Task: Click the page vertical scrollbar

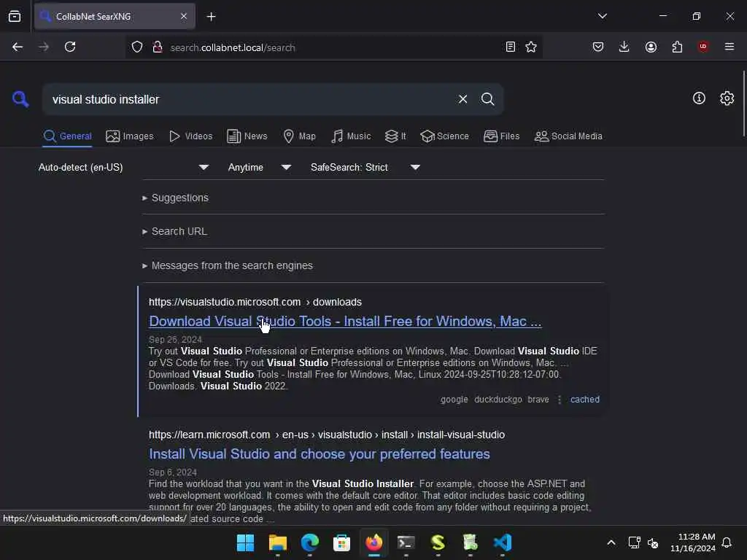Action: [743, 102]
